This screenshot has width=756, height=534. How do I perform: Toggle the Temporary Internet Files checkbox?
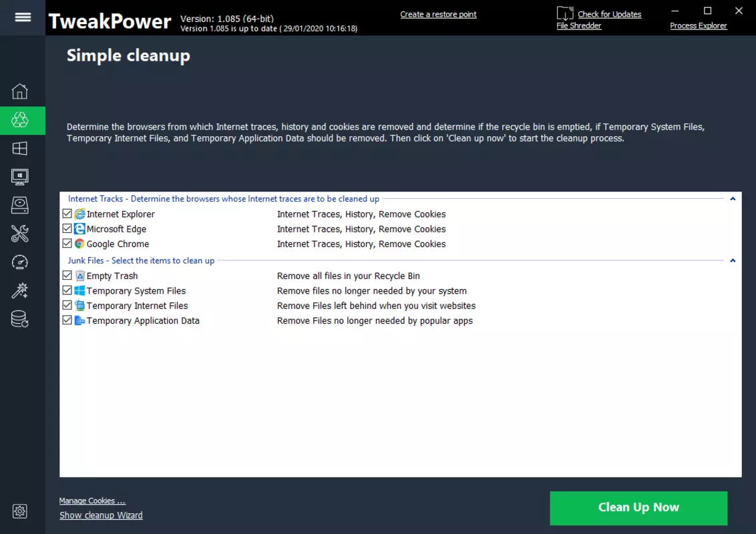(67, 305)
